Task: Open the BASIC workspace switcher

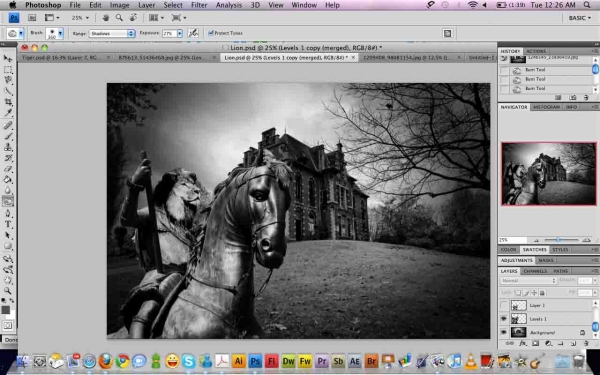Action: coord(580,18)
